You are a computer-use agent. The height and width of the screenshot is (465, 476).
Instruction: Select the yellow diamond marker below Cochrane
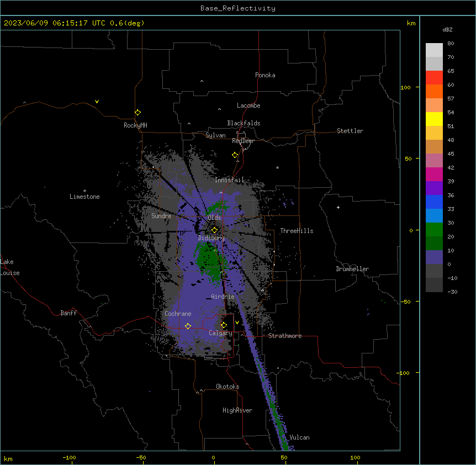[188, 326]
